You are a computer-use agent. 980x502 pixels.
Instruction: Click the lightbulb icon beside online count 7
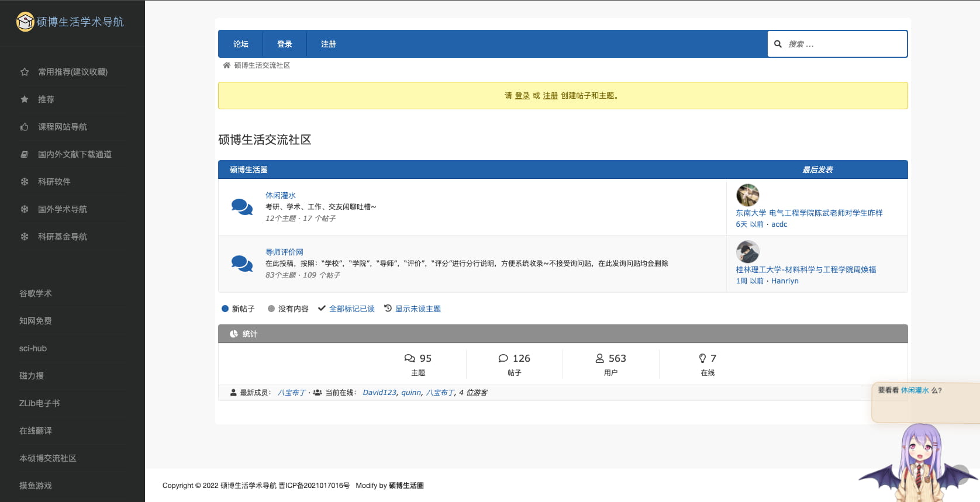tap(702, 358)
